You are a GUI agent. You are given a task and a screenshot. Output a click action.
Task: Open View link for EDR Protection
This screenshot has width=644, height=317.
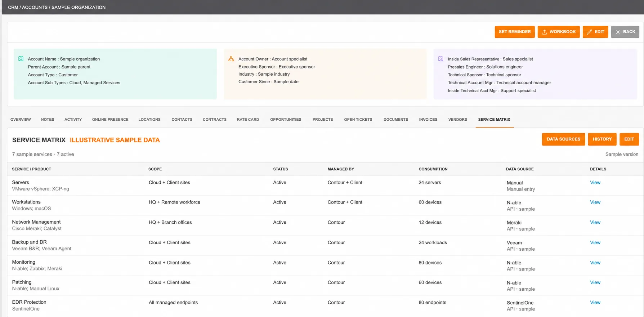(595, 303)
